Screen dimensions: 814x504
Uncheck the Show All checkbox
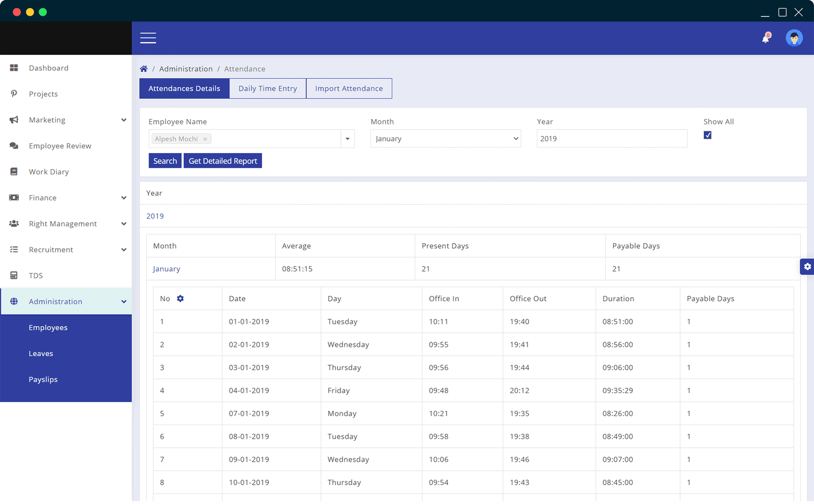(708, 135)
